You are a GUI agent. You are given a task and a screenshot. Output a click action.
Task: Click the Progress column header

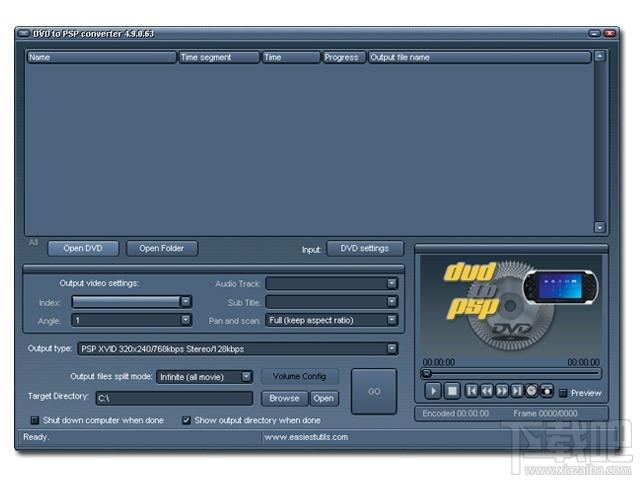point(343,57)
